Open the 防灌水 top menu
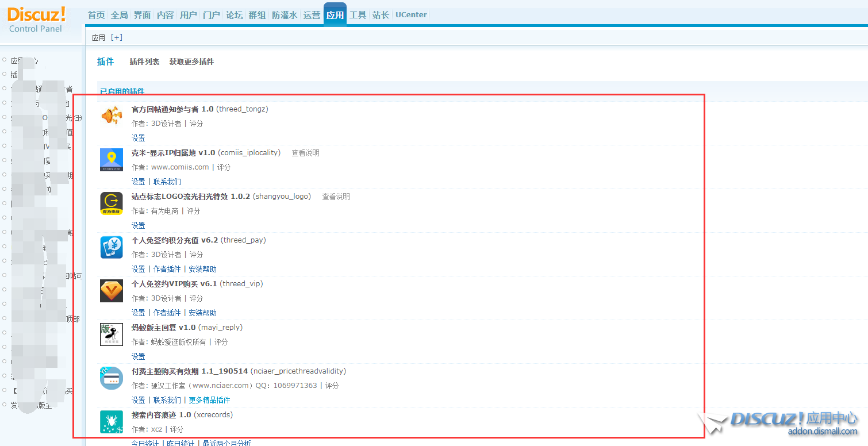Screen dimensions: 868x446 click(285, 15)
